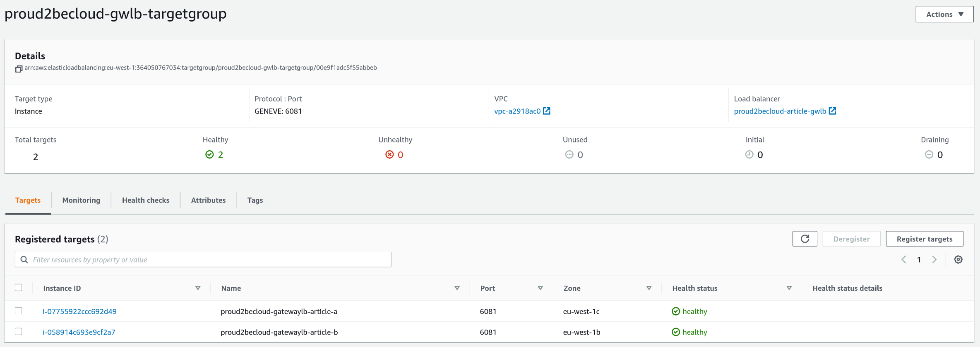
Task: Go to next page of targets
Action: point(934,260)
